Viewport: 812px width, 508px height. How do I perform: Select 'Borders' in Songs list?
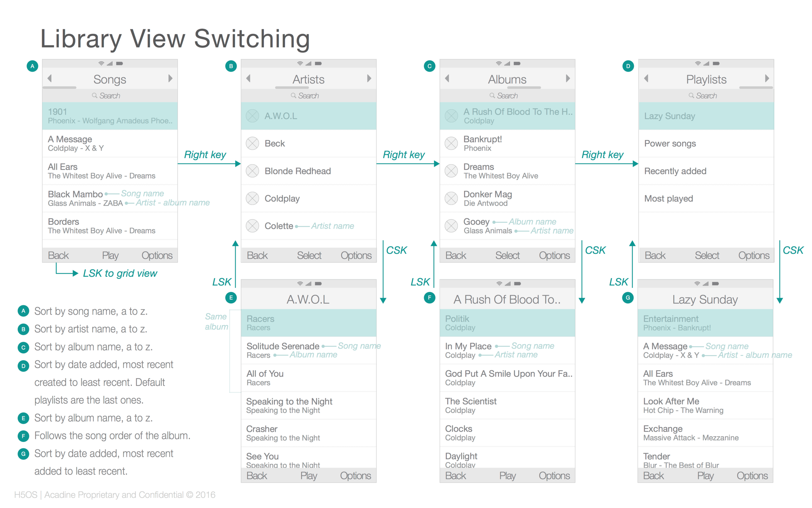(x=110, y=226)
